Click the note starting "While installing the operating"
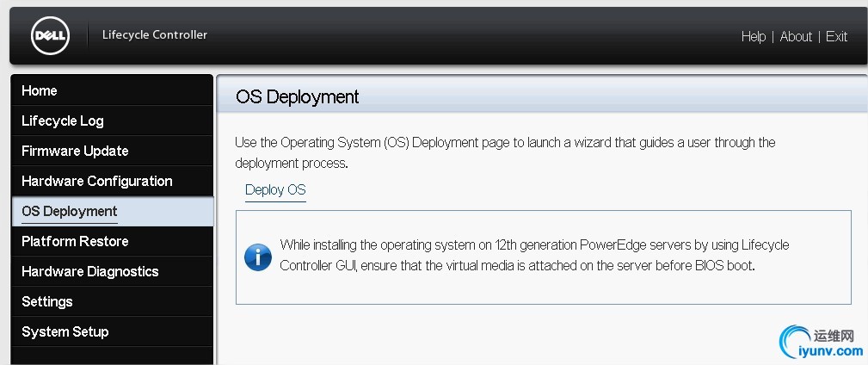This screenshot has height=365, width=868. [534, 255]
